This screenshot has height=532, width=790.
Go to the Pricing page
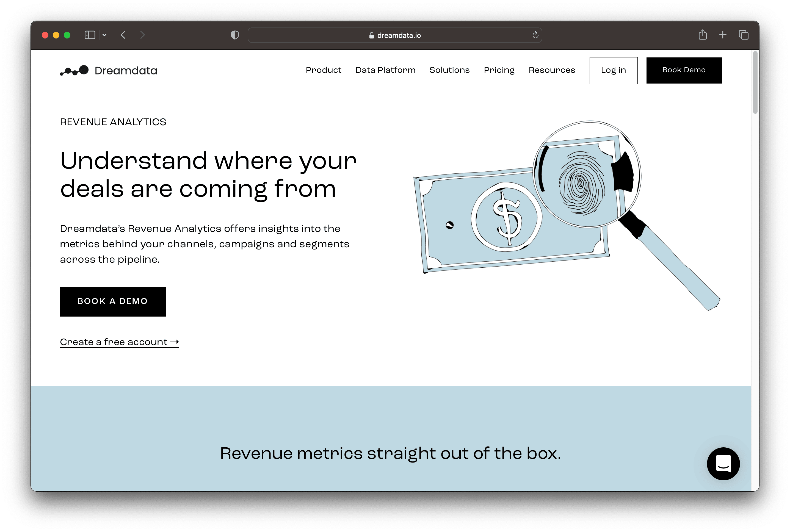tap(499, 70)
